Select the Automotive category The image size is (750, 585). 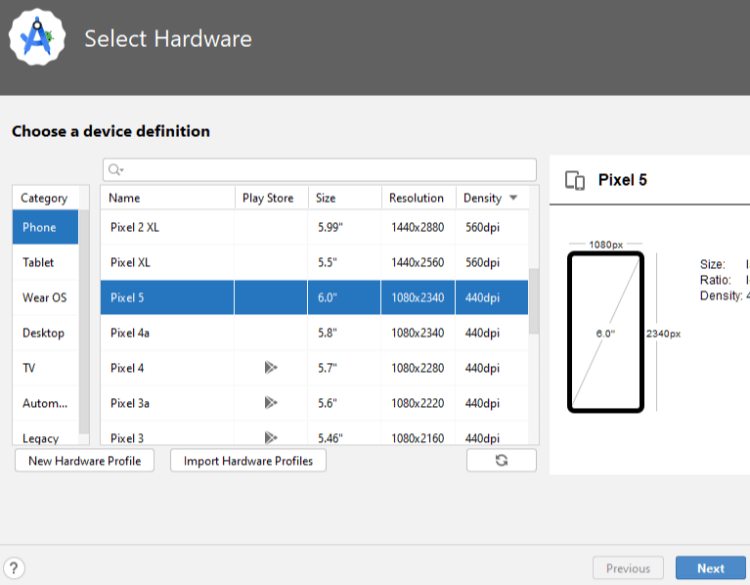coord(45,403)
